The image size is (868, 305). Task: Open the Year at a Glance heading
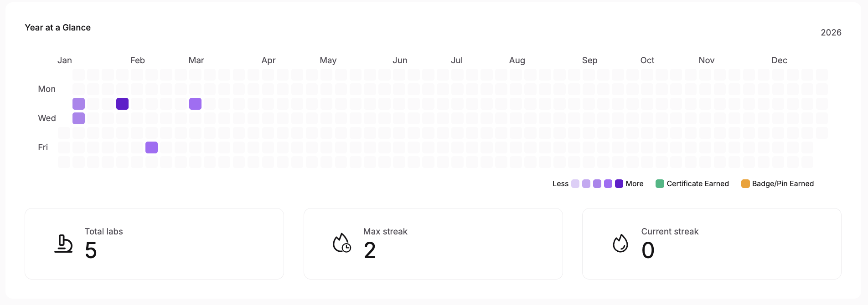click(58, 27)
